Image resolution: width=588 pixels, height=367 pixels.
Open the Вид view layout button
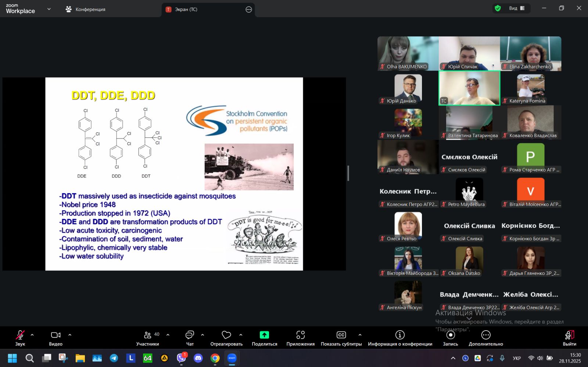(516, 8)
